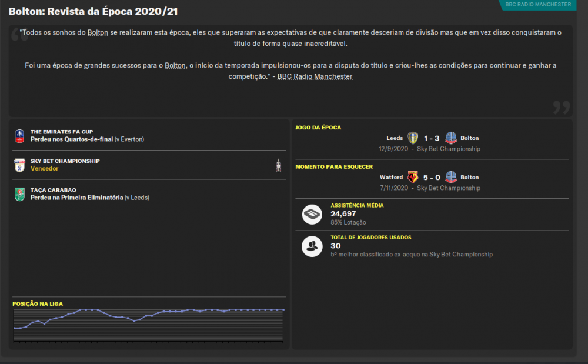
Task: Click the 30 players used value
Action: pos(335,246)
